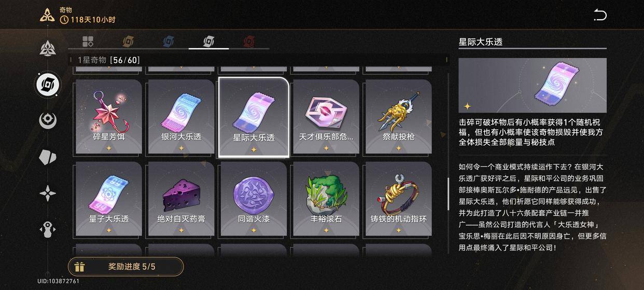The width and height of the screenshot is (644, 290).
Task: Switch to the red curio tab
Action: click(249, 42)
